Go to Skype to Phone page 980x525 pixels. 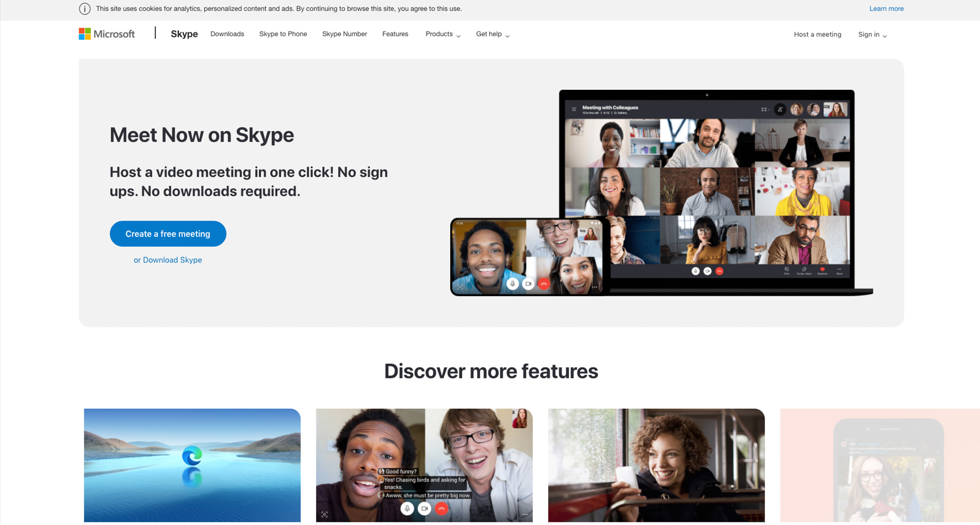(x=283, y=34)
